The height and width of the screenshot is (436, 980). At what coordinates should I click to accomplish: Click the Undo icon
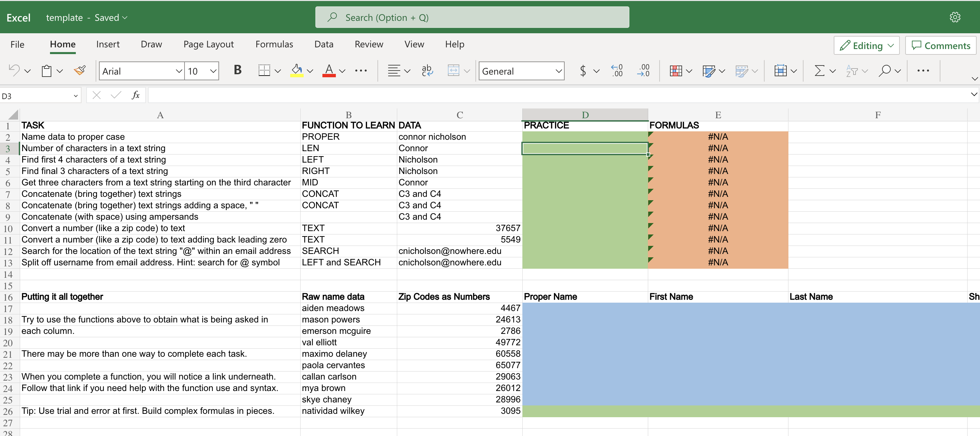click(14, 71)
